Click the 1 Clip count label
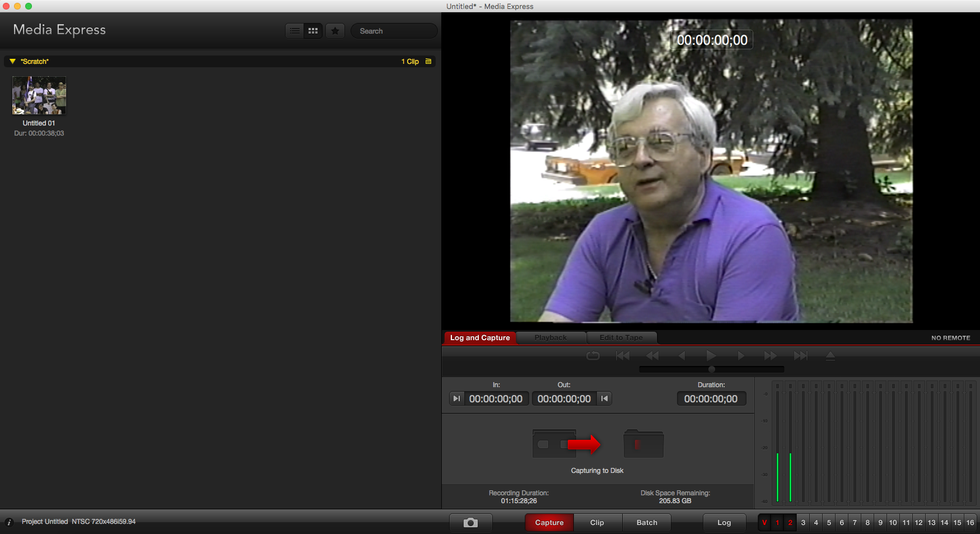Image resolution: width=980 pixels, height=534 pixels. click(x=410, y=61)
